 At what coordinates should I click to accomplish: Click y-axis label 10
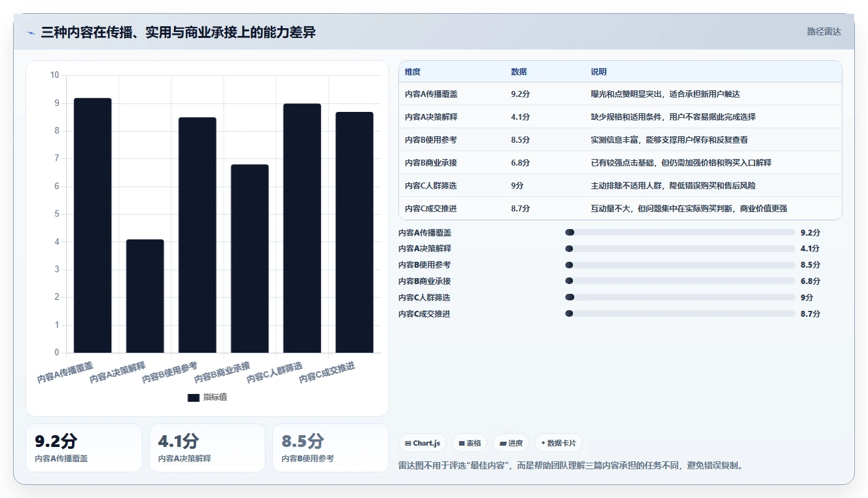[x=54, y=75]
